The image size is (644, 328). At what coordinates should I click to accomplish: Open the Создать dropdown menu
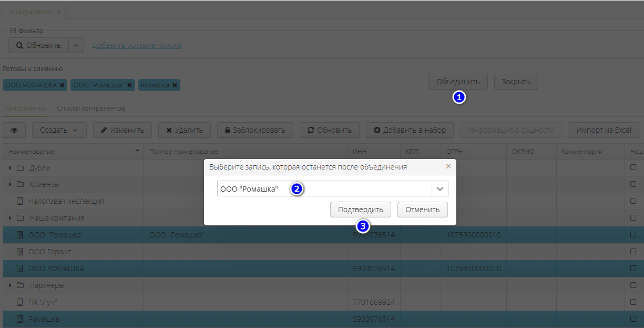tap(59, 130)
